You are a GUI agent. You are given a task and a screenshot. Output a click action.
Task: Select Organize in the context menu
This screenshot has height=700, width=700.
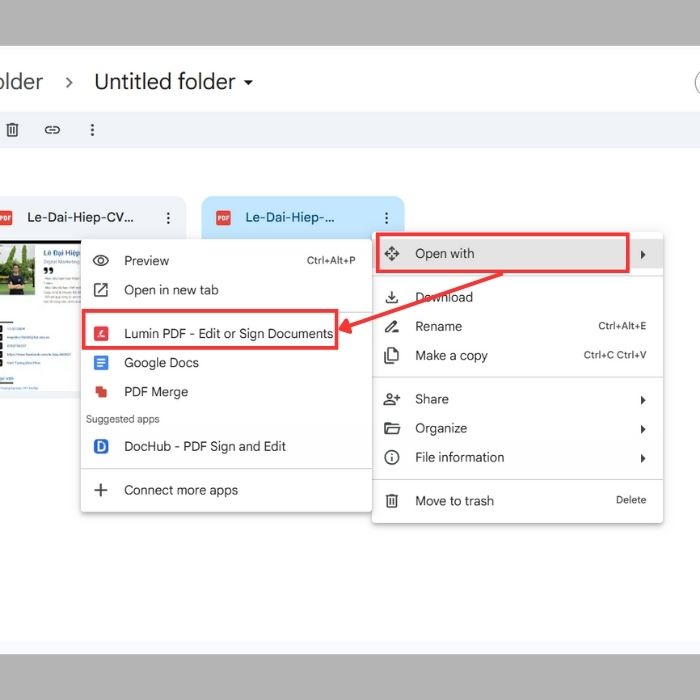tap(518, 429)
